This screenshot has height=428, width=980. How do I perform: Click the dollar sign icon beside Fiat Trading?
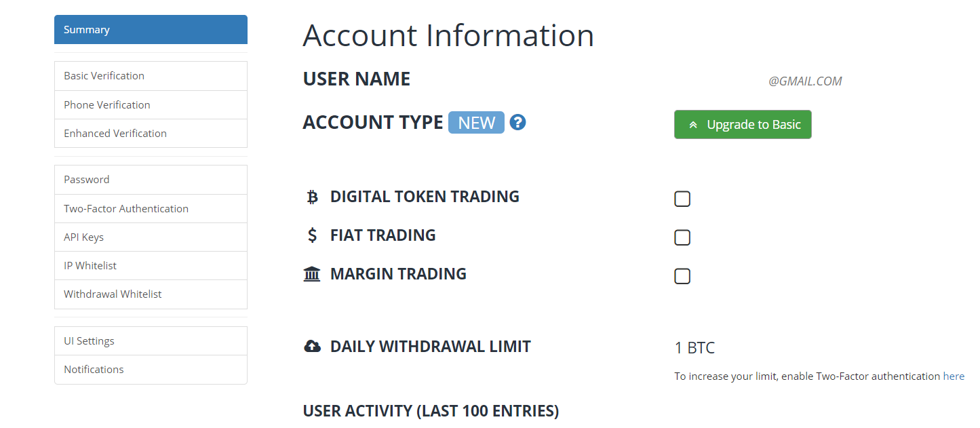[x=312, y=235]
